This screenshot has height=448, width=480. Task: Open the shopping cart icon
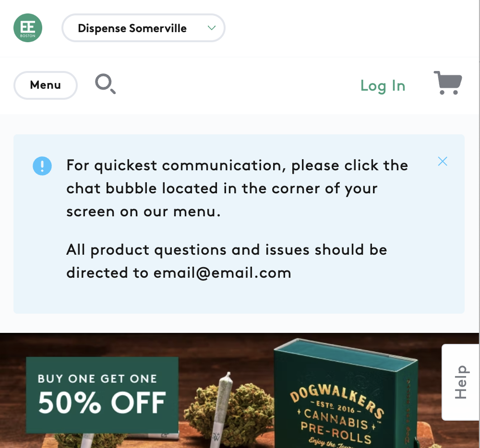pos(448,83)
